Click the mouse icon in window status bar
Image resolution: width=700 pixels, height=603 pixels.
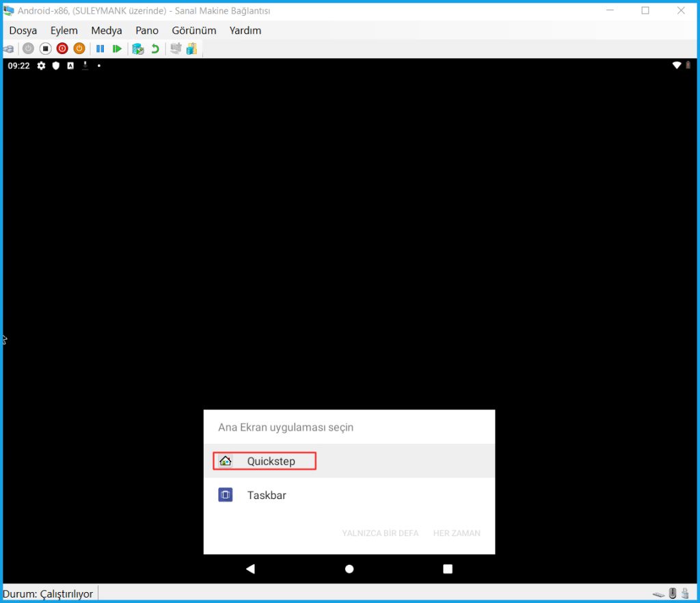click(673, 593)
